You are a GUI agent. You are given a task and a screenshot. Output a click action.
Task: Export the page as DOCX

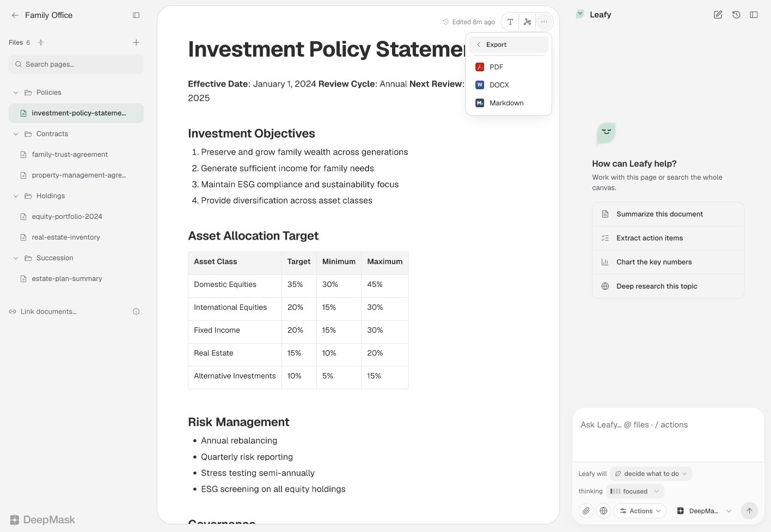[509, 85]
